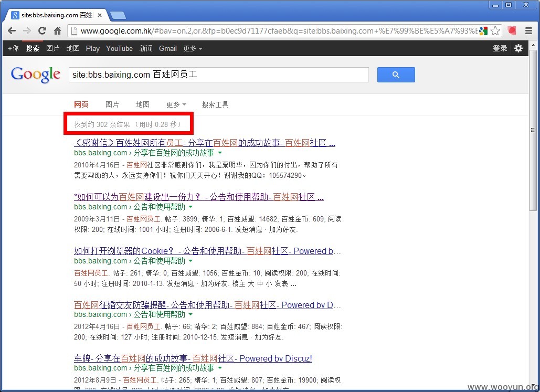Click into the Google search box
This screenshot has width=540, height=392.
(x=219, y=75)
